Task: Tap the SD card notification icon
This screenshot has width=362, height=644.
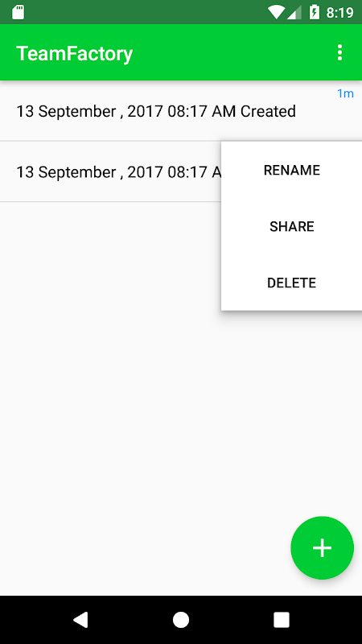Action: [18, 12]
